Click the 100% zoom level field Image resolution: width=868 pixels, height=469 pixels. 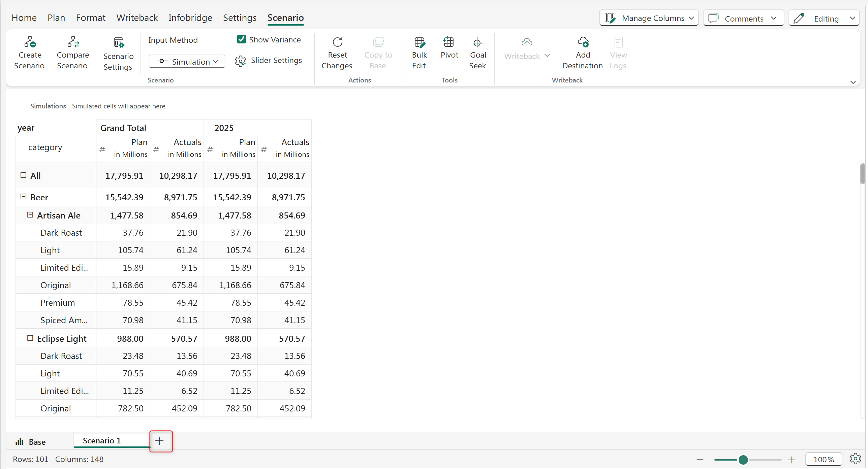[x=824, y=460]
